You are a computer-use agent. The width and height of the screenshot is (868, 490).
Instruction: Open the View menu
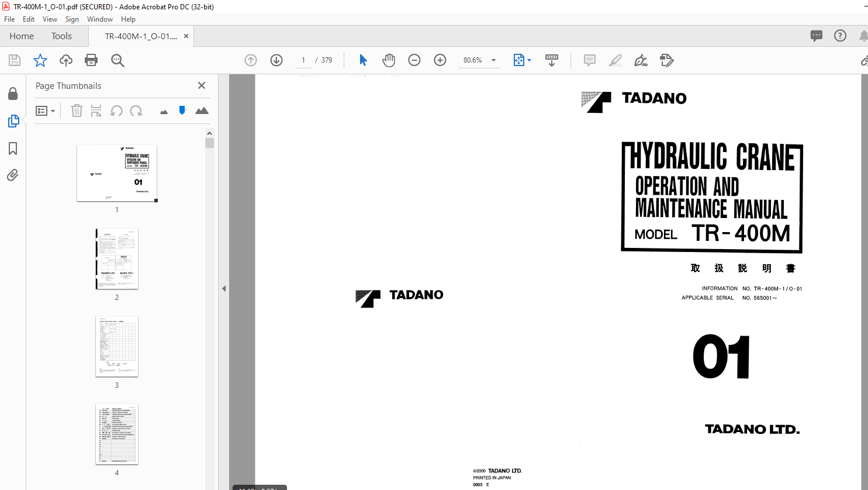[50, 19]
